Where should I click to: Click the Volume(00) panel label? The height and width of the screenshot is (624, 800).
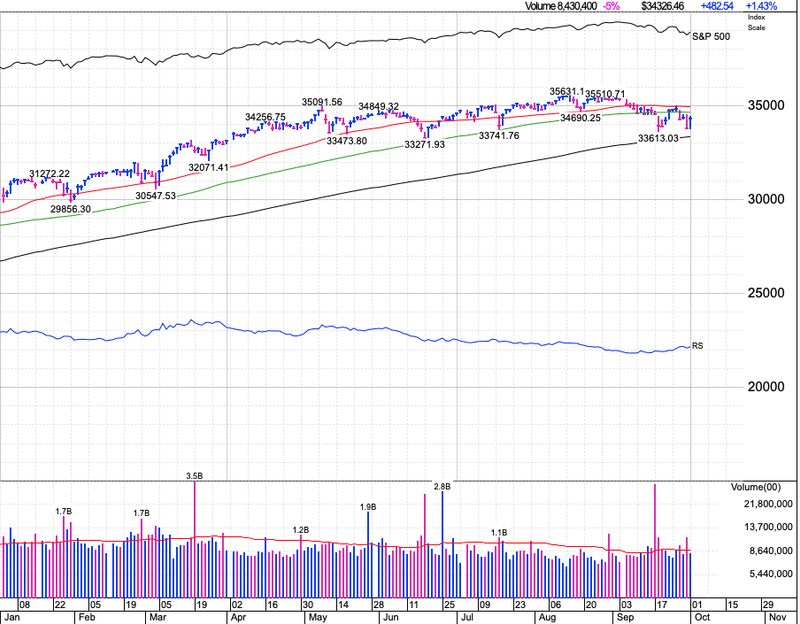pos(756,487)
